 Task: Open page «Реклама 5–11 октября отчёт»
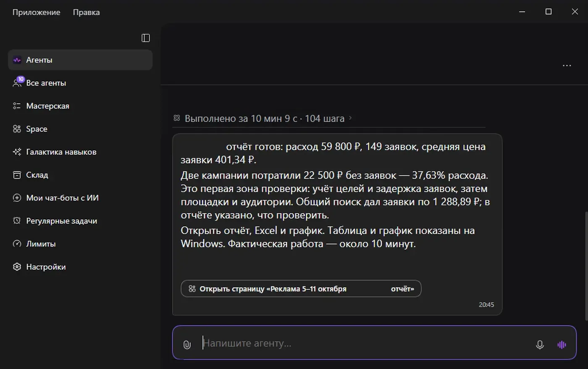pos(301,289)
